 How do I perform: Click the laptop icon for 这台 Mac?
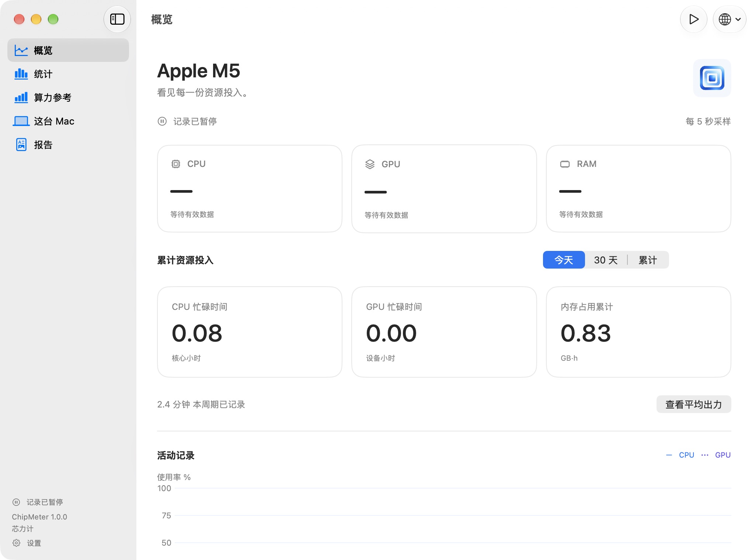[x=21, y=121]
